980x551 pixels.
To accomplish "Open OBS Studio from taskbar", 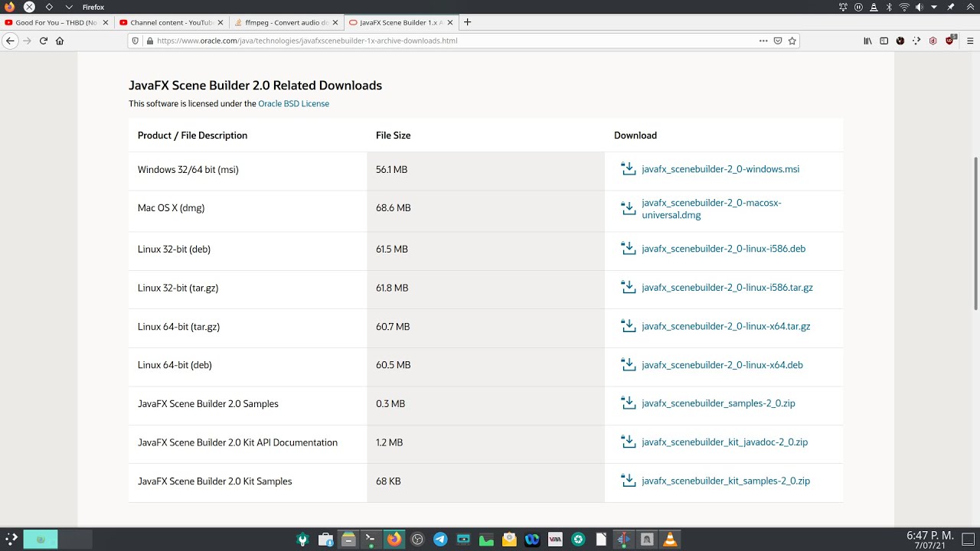I will pyautogui.click(x=417, y=540).
